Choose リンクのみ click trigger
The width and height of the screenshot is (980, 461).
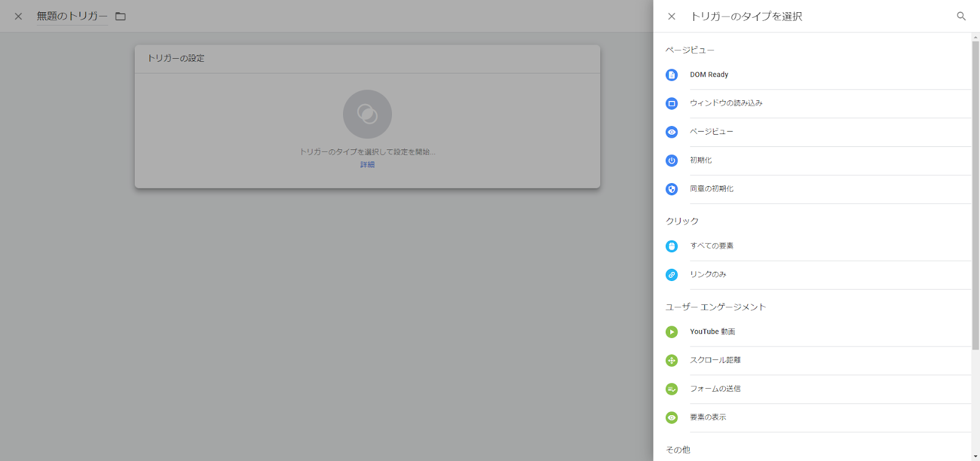[x=818, y=275]
